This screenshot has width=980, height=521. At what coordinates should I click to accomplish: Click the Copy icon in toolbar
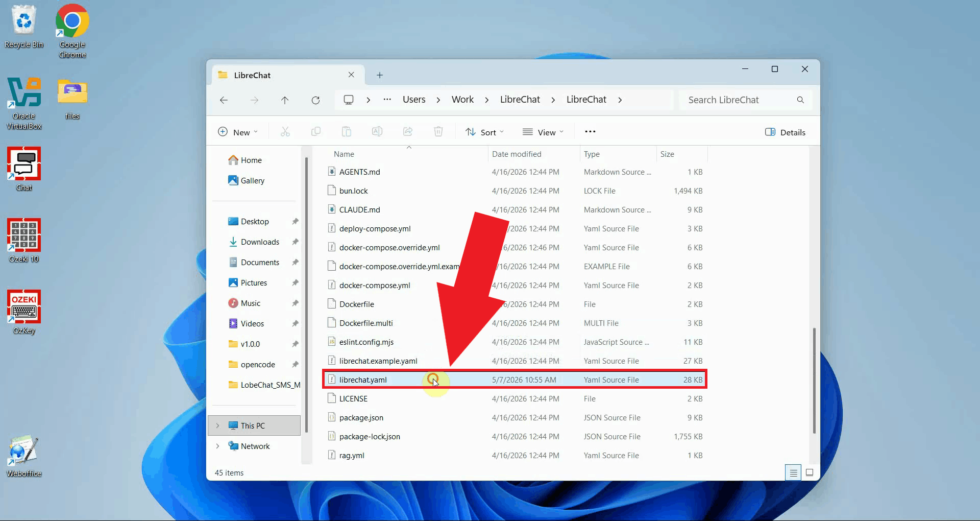[316, 132]
